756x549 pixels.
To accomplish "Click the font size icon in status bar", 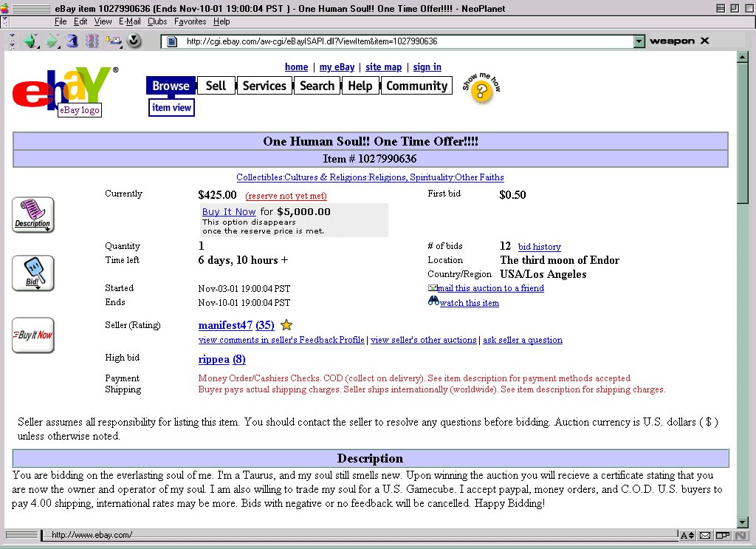I will point(687,535).
